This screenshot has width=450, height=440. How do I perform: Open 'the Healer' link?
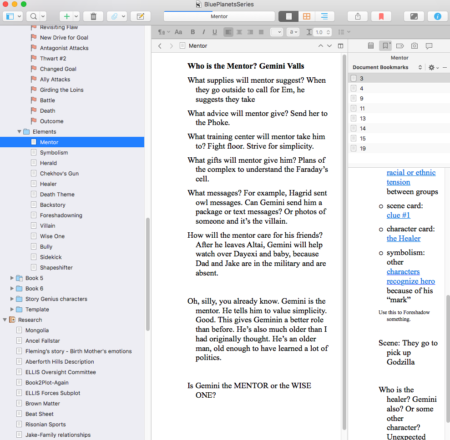coord(403,238)
